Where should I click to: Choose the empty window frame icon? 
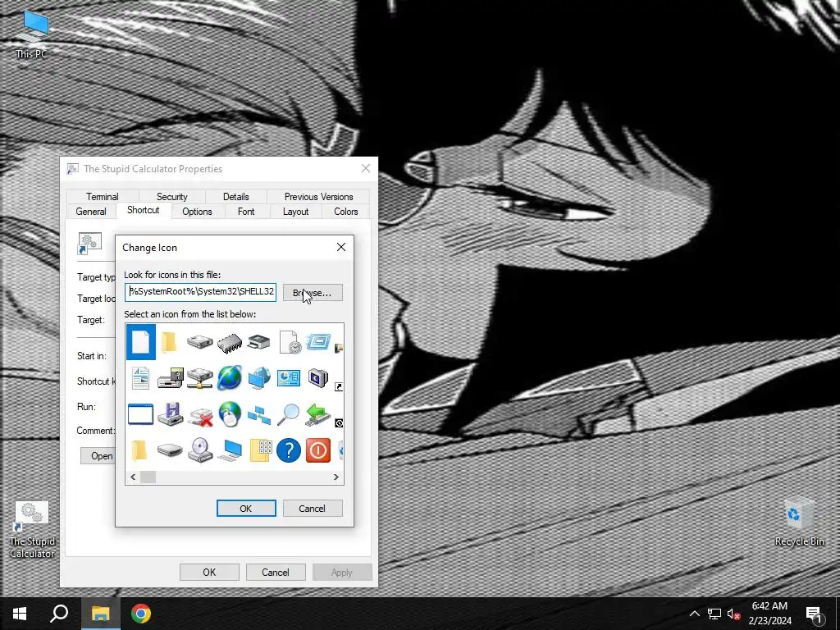(140, 414)
